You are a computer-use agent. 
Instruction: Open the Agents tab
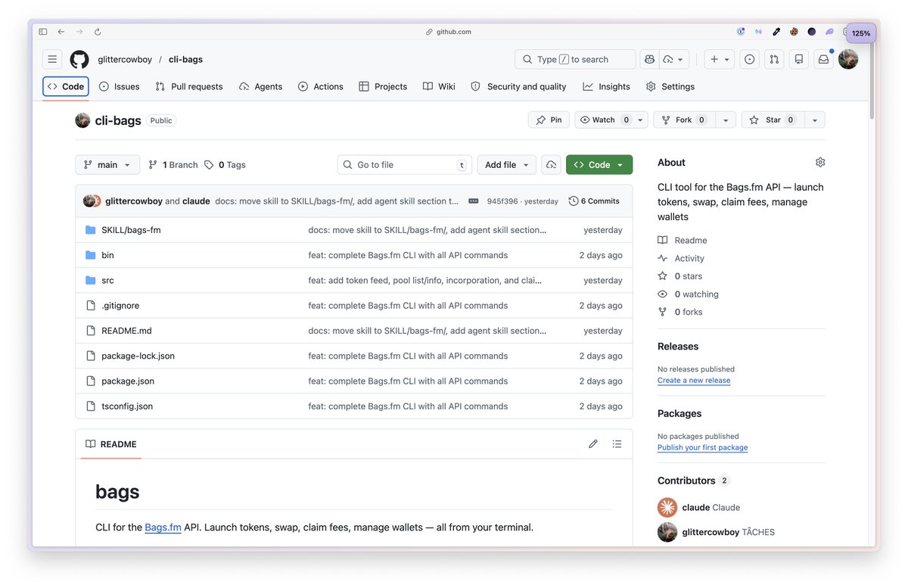[x=260, y=86]
